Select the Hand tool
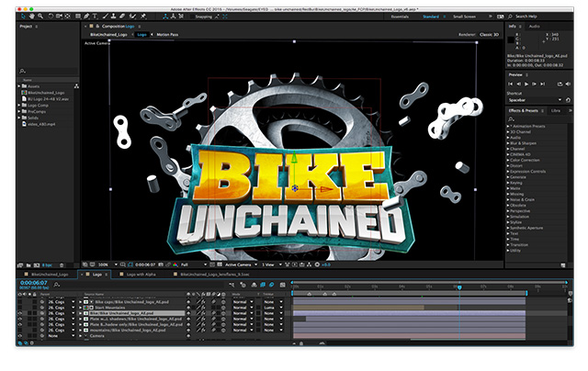Image resolution: width=588 pixels, height=371 pixels. click(x=30, y=17)
